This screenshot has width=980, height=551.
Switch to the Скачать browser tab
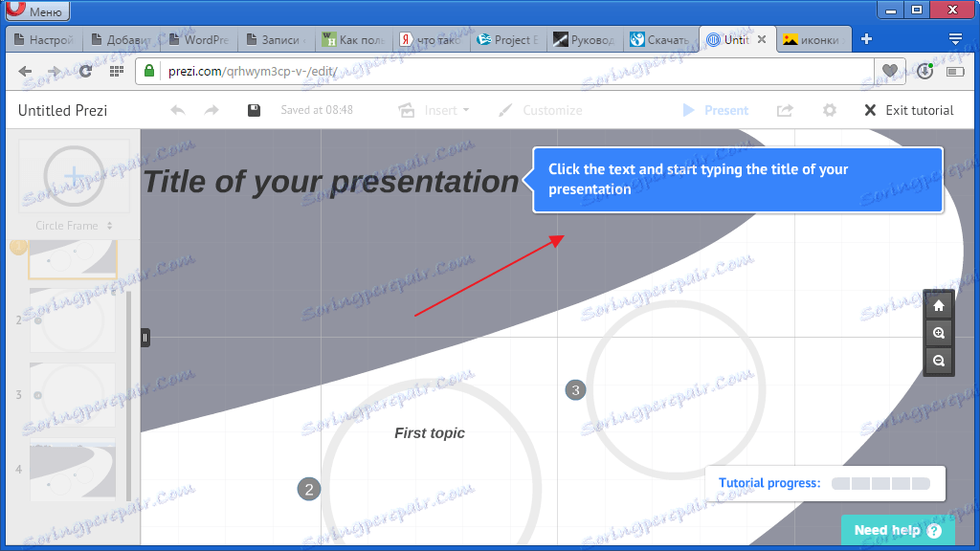[660, 40]
